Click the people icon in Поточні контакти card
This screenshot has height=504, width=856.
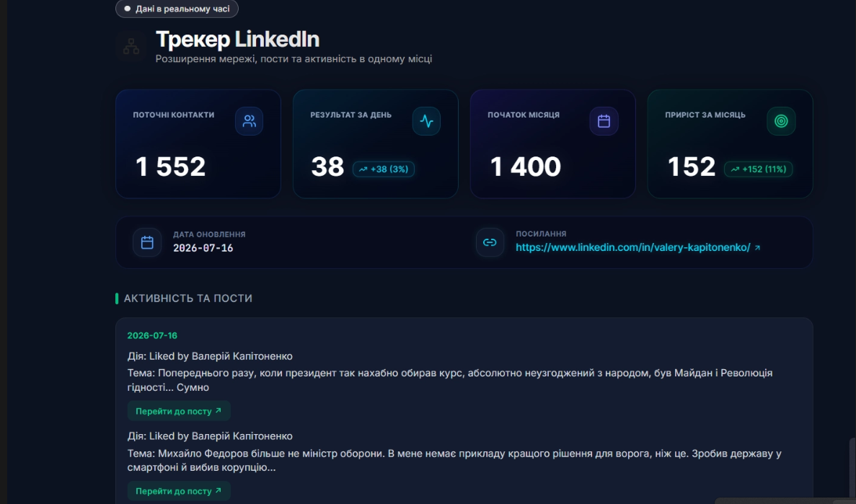pos(249,121)
